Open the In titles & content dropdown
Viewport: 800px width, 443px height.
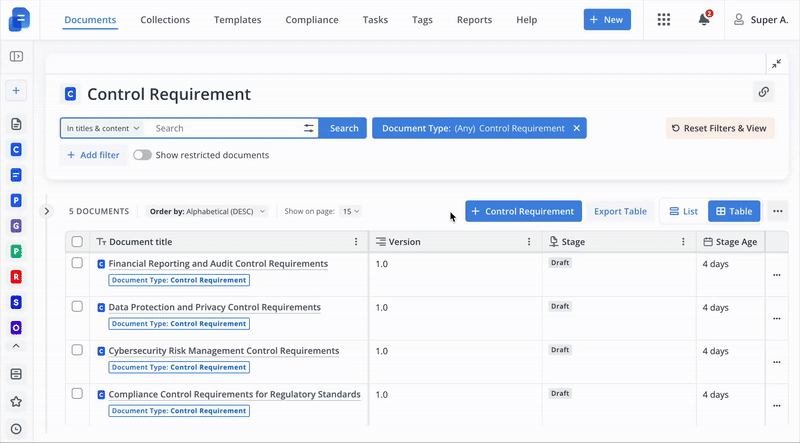(103, 128)
